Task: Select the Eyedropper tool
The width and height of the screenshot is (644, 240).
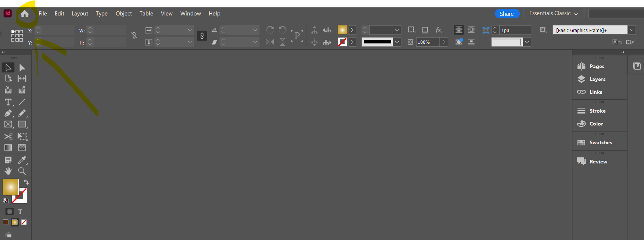Action: pyautogui.click(x=22, y=160)
